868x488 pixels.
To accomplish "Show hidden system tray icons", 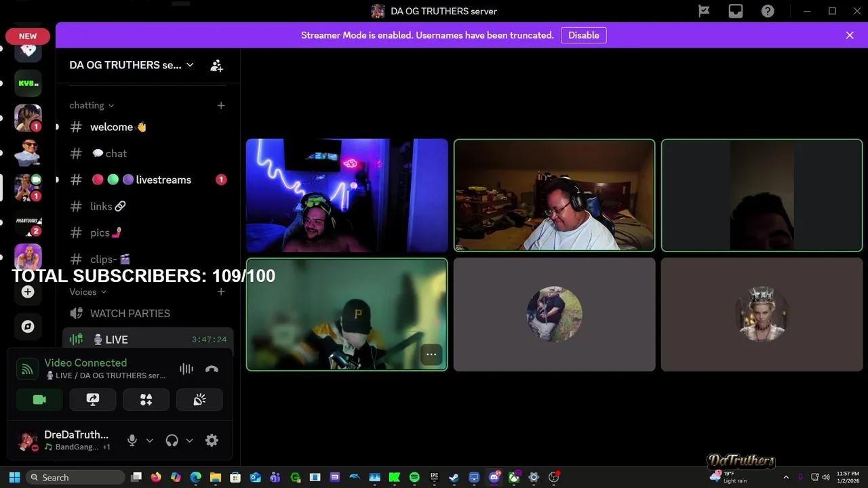I will [x=786, y=477].
